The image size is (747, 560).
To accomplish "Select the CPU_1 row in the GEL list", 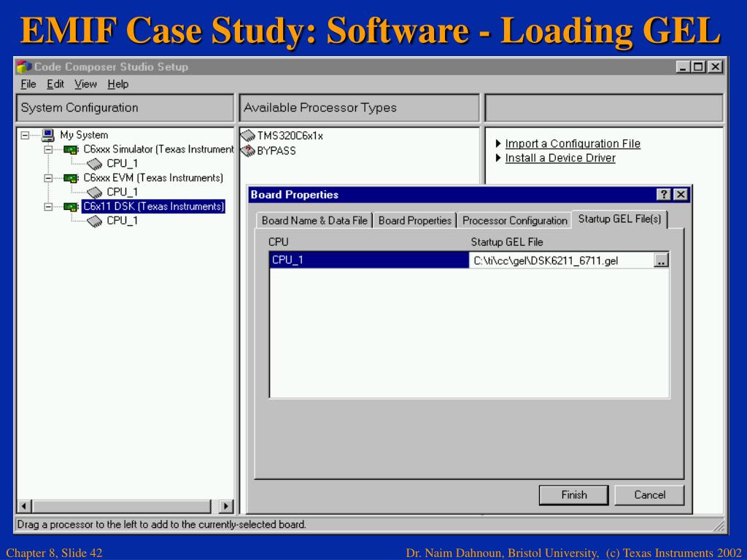I will pos(369,260).
